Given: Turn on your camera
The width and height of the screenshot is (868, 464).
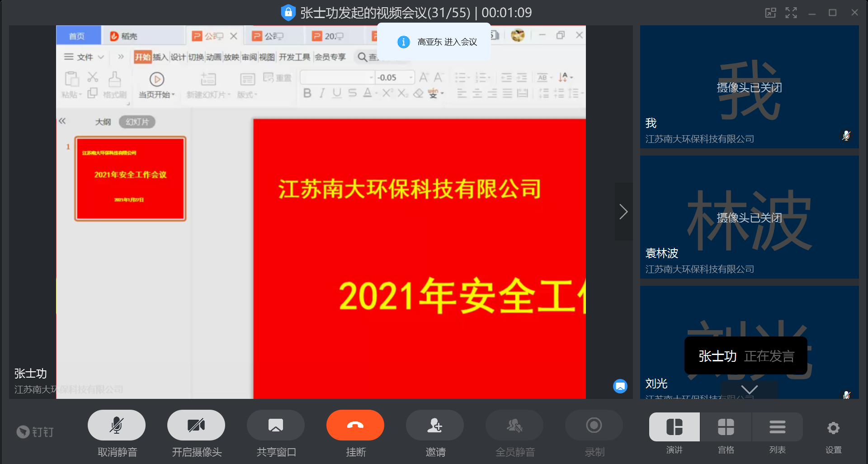Looking at the screenshot, I should click(196, 425).
